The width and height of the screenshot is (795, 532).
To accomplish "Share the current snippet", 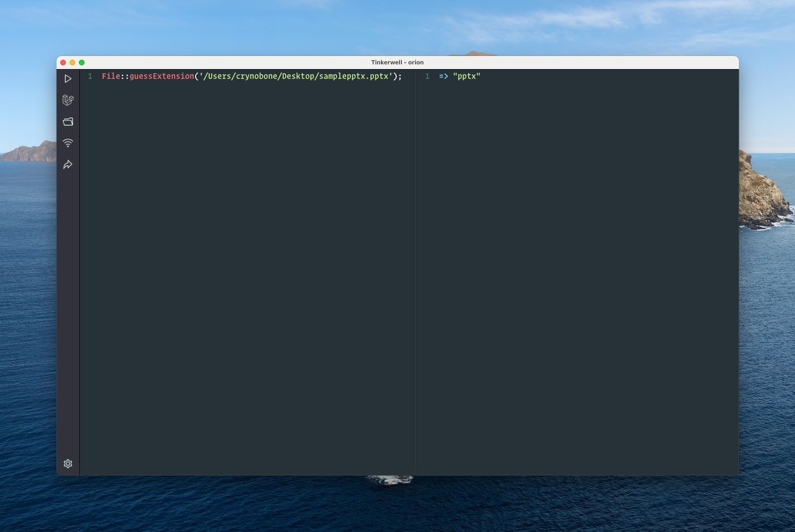I will (x=68, y=164).
